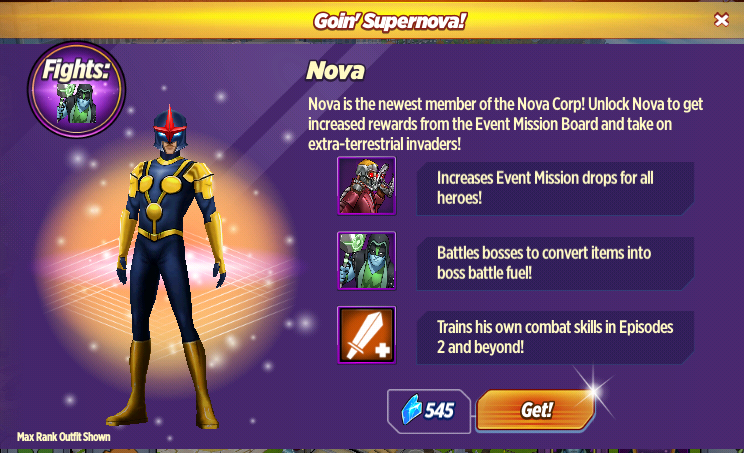Screen dimensions: 744x453
Task: Select the Battles bosses fuel description panel
Action: pyautogui.click(x=555, y=263)
